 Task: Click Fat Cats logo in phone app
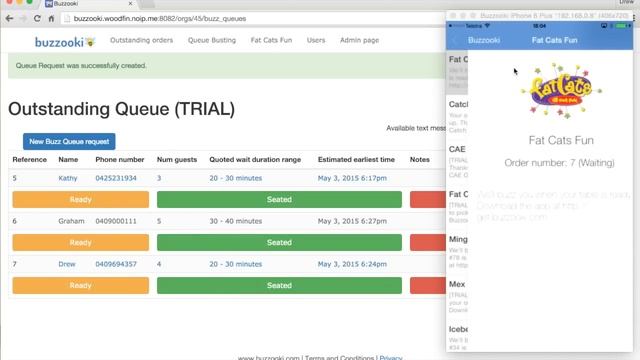(561, 91)
